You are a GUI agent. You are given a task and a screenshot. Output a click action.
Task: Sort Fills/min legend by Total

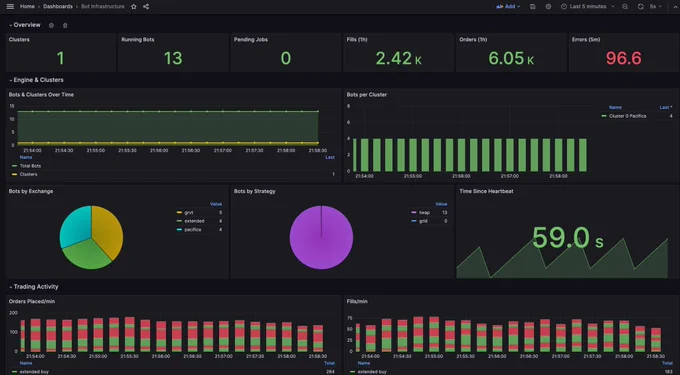(x=667, y=363)
